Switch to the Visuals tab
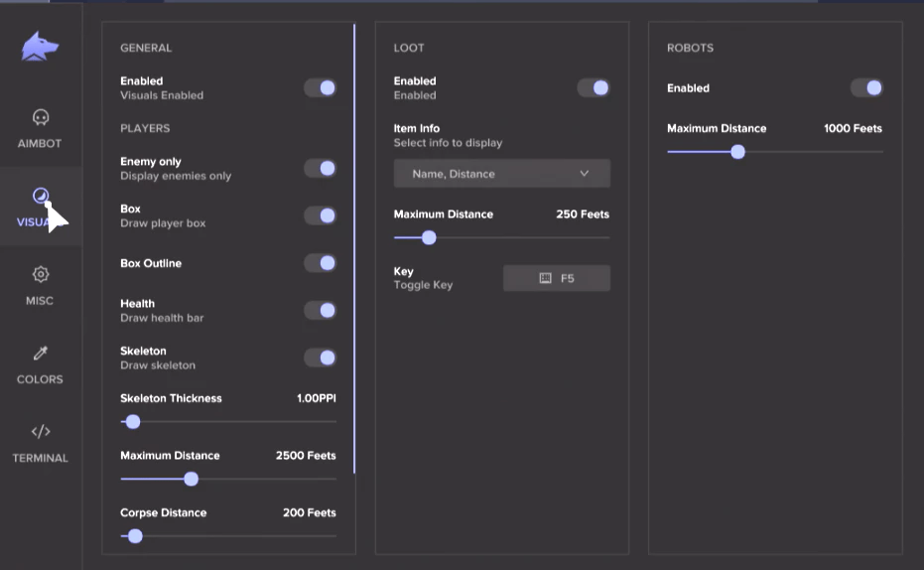This screenshot has height=570, width=924. [41, 206]
